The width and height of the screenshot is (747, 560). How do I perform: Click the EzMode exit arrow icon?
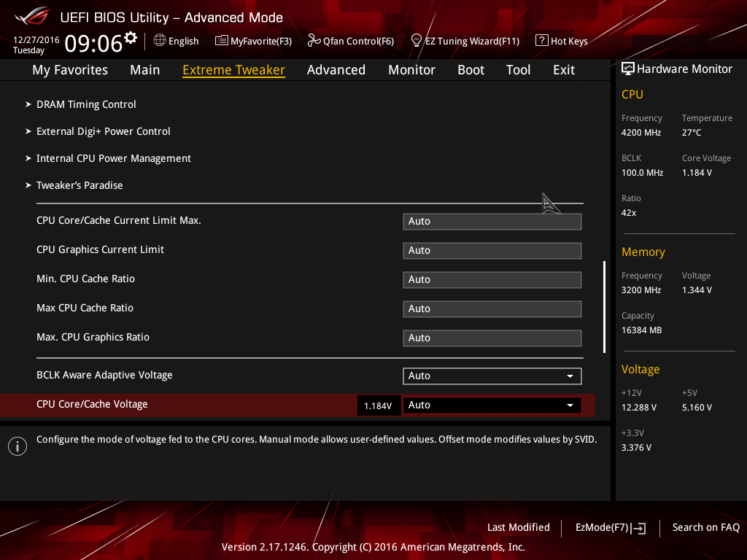[x=639, y=528]
